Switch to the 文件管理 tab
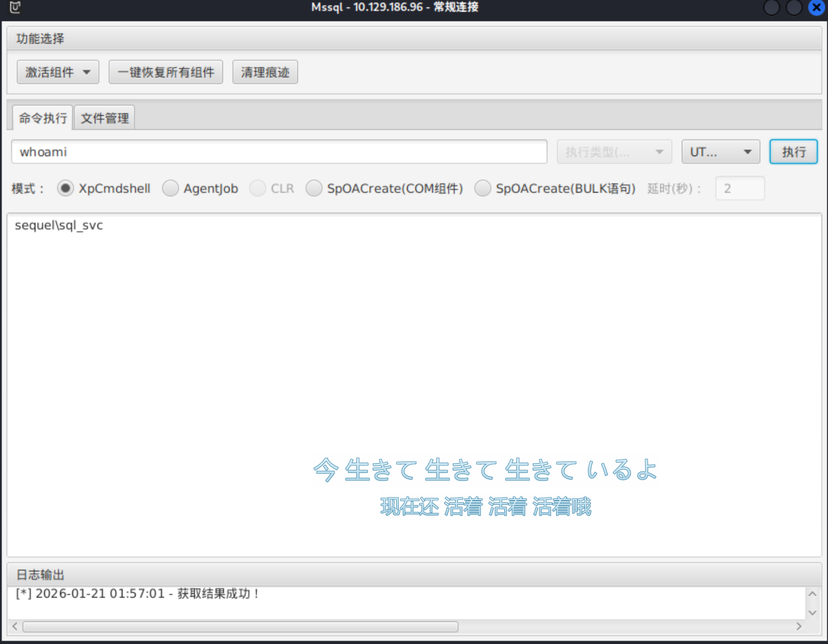This screenshot has height=644, width=828. (105, 118)
